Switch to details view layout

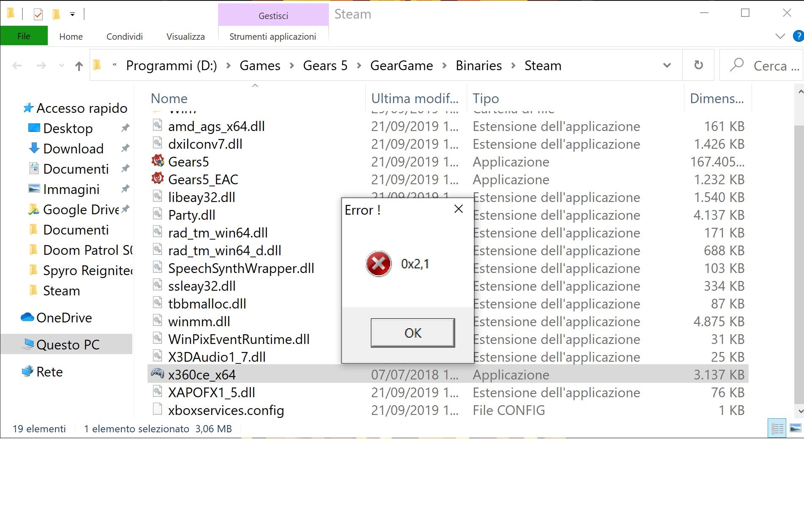[x=777, y=428]
